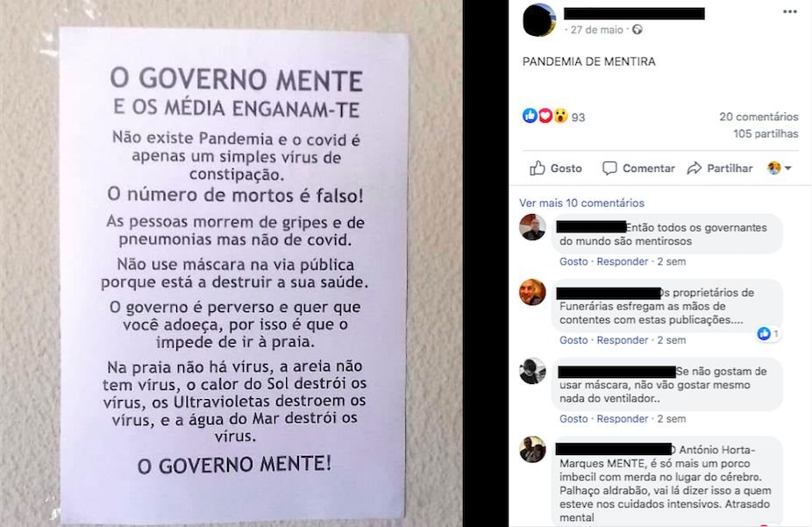The height and width of the screenshot is (527, 812).
Task: Open the 105 partilhas list
Action: 766,133
